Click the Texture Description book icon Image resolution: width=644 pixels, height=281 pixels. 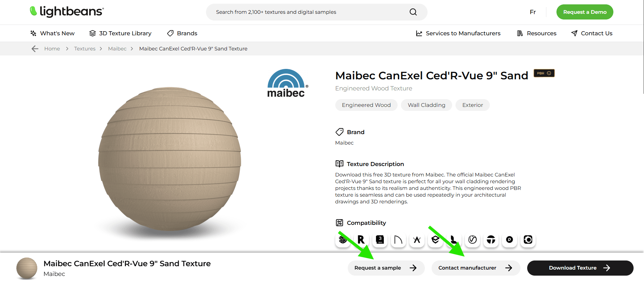(x=339, y=164)
